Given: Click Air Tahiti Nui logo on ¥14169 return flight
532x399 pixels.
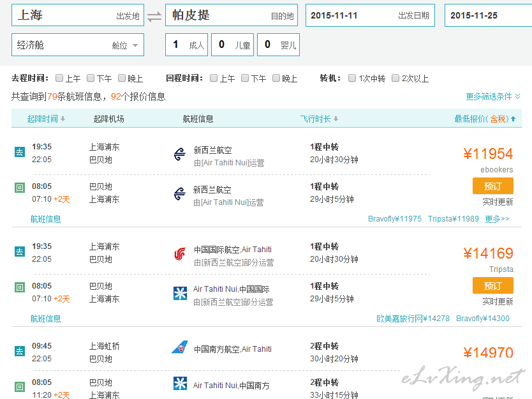Looking at the screenshot, I should (180, 293).
